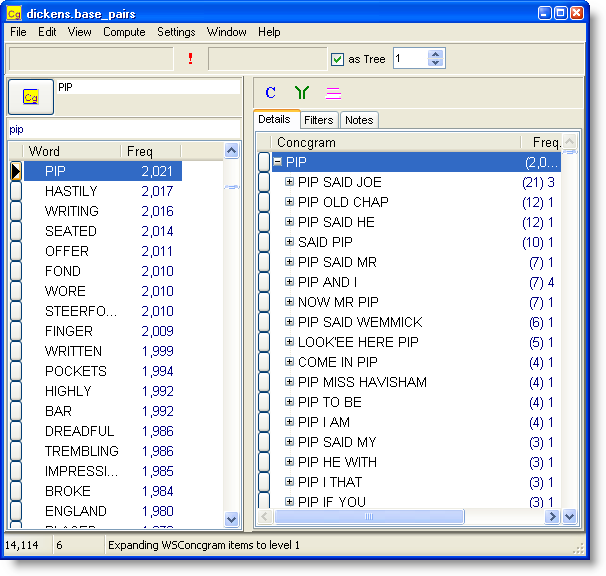The width and height of the screenshot is (606, 576).
Task: Expand the COME IN PIP node
Action: (x=289, y=362)
